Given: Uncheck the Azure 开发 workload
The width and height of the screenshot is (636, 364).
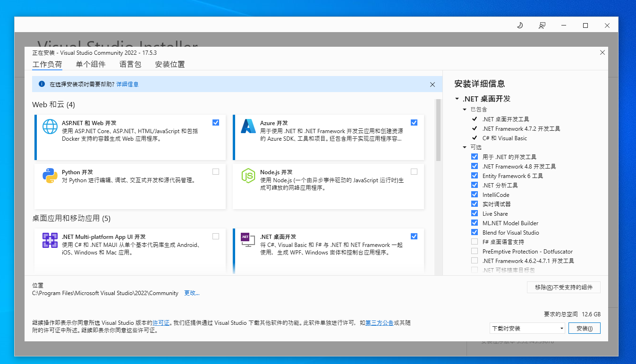Looking at the screenshot, I should (x=414, y=122).
